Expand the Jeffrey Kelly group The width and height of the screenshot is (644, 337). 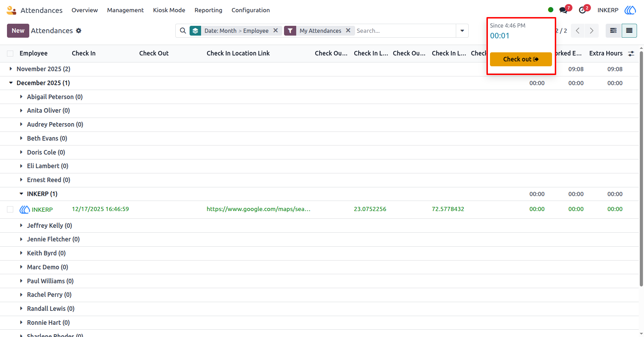click(x=21, y=225)
